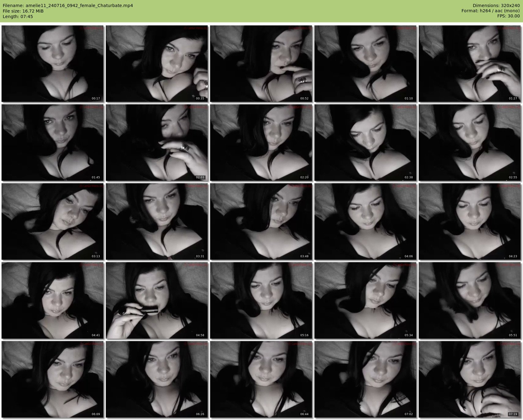The image size is (523, 420).
Task: Select the thumbnail labeled 02:03
Action: [157, 142]
